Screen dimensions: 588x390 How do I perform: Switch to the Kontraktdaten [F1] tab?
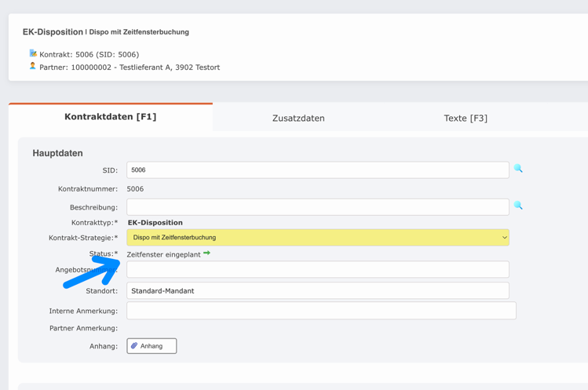coord(111,117)
